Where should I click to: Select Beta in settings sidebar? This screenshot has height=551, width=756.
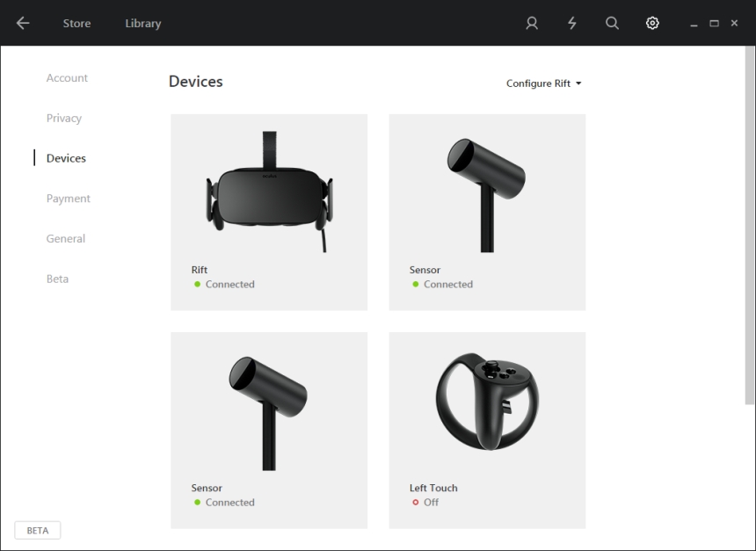click(57, 279)
